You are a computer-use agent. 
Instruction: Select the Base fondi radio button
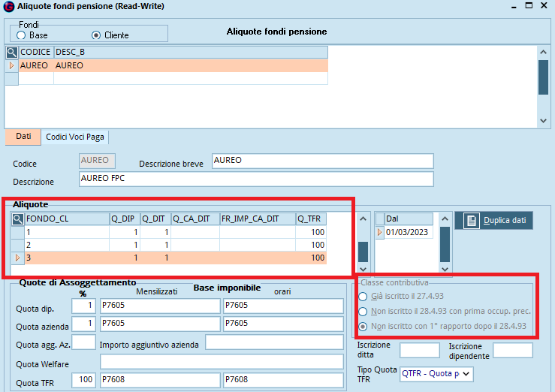(21, 35)
